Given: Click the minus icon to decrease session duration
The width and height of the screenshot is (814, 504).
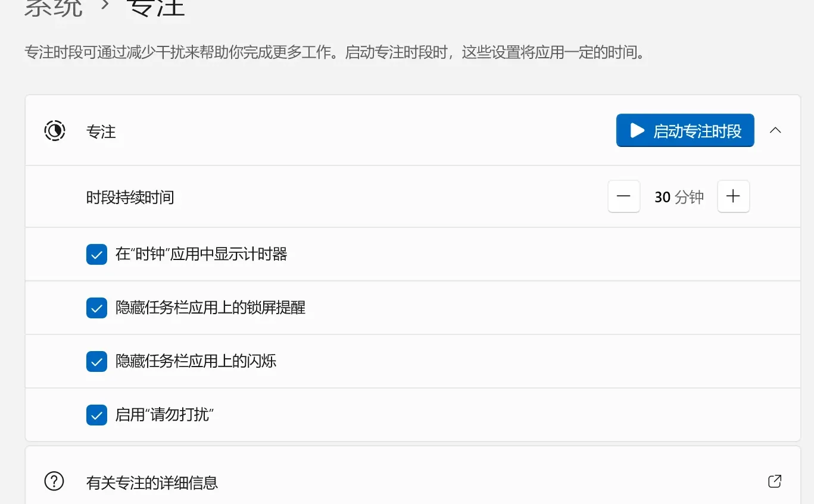Looking at the screenshot, I should tap(623, 196).
